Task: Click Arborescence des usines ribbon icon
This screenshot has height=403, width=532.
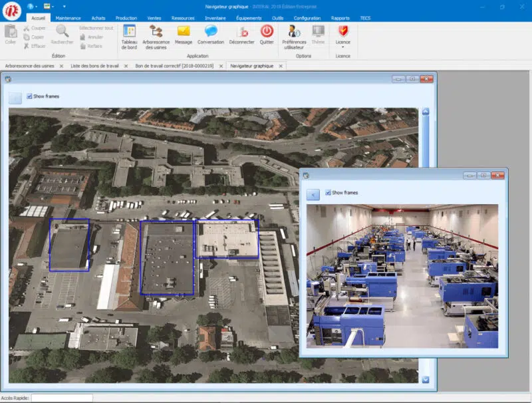Action: [156, 36]
